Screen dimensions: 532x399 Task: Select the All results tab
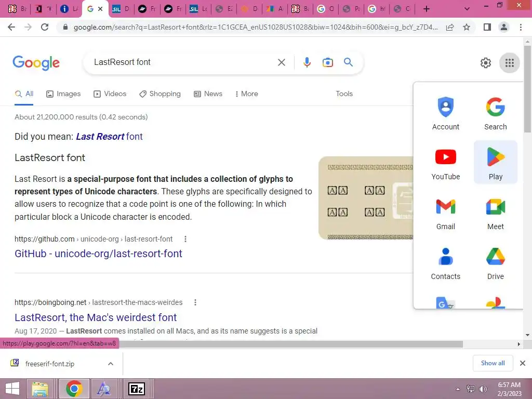click(24, 94)
